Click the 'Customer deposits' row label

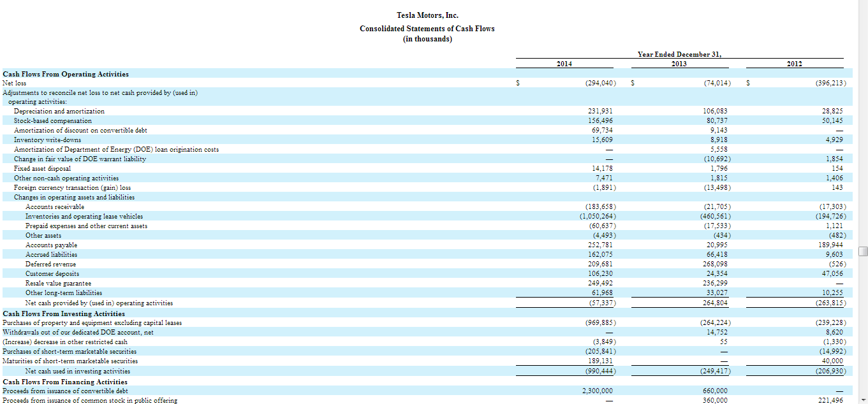click(52, 273)
